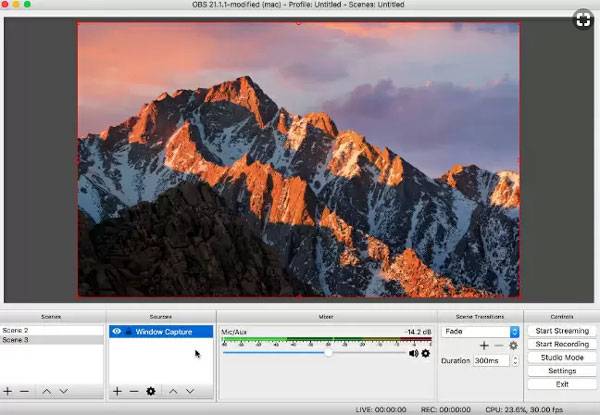Open the Fade transition dropdown
The image size is (600, 415).
pos(515,331)
